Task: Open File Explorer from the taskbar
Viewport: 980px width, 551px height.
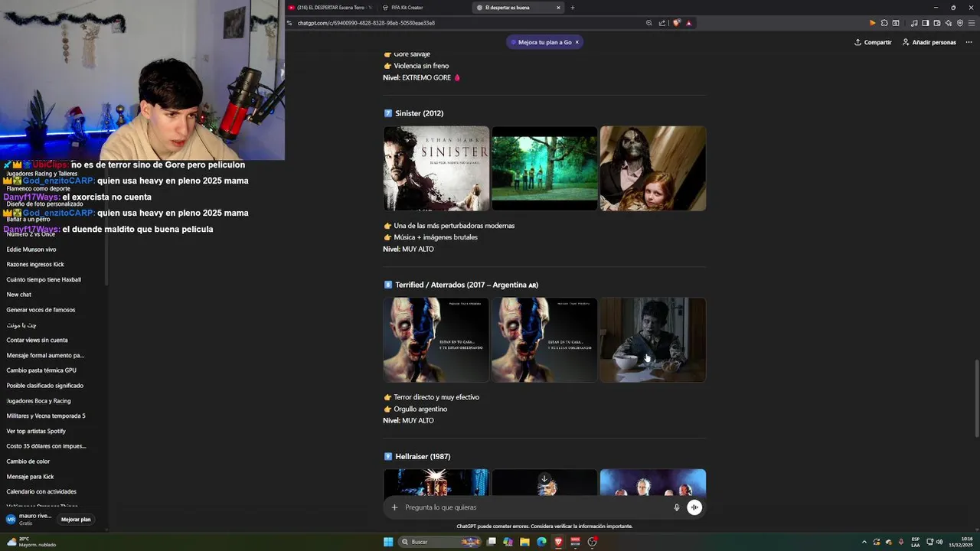Action: tap(524, 542)
